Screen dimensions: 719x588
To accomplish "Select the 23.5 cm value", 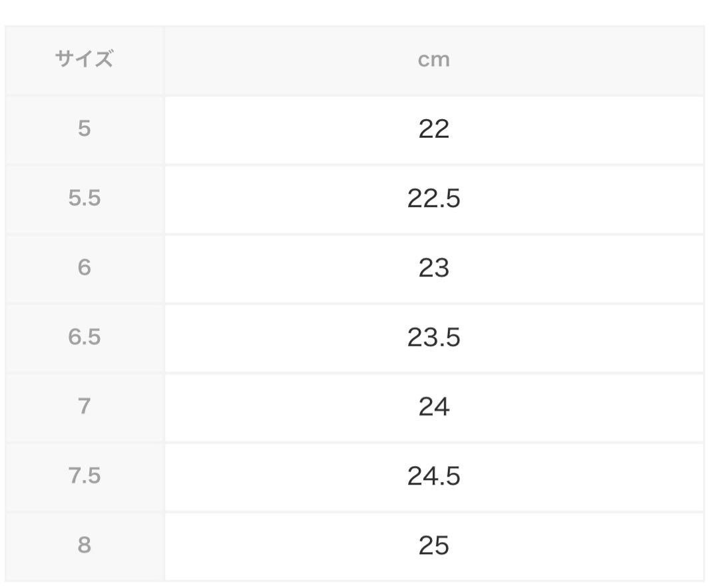I will (x=434, y=338).
